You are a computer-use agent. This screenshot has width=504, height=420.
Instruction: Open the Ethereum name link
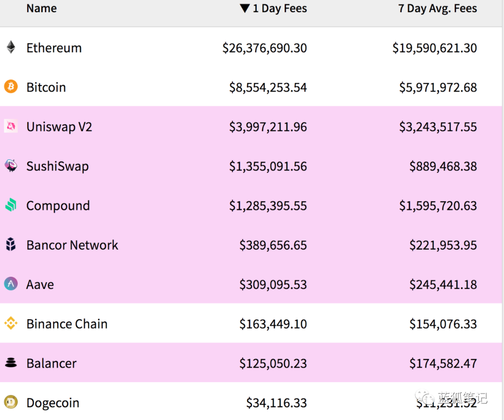tap(54, 48)
